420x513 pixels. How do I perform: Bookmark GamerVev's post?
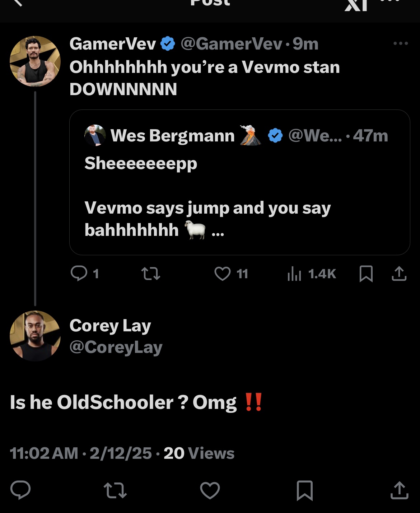(x=366, y=274)
